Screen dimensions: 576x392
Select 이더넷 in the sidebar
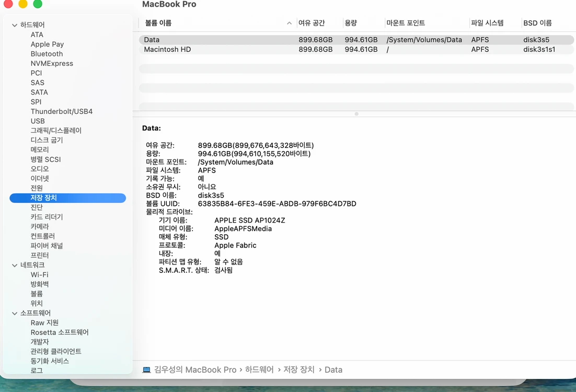click(40, 178)
